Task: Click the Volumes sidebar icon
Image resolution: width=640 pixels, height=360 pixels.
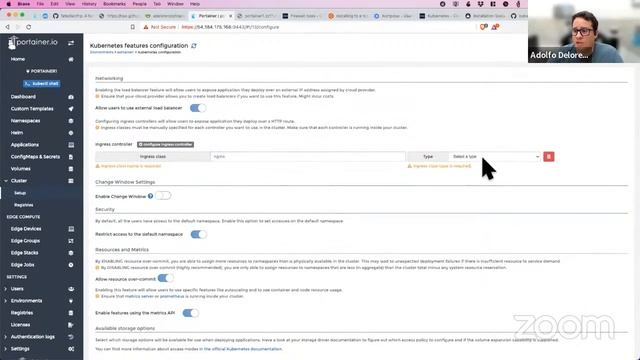Action: click(71, 169)
